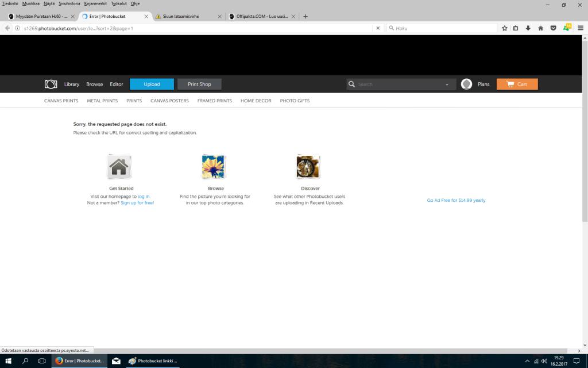
Task: Click the Pocket toolbar icon
Action: pos(553,28)
